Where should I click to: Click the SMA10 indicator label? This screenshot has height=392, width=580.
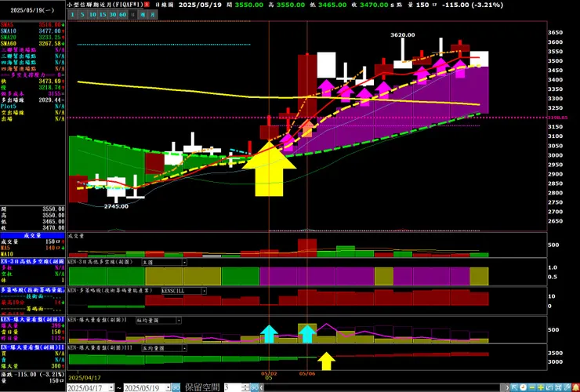[8, 31]
